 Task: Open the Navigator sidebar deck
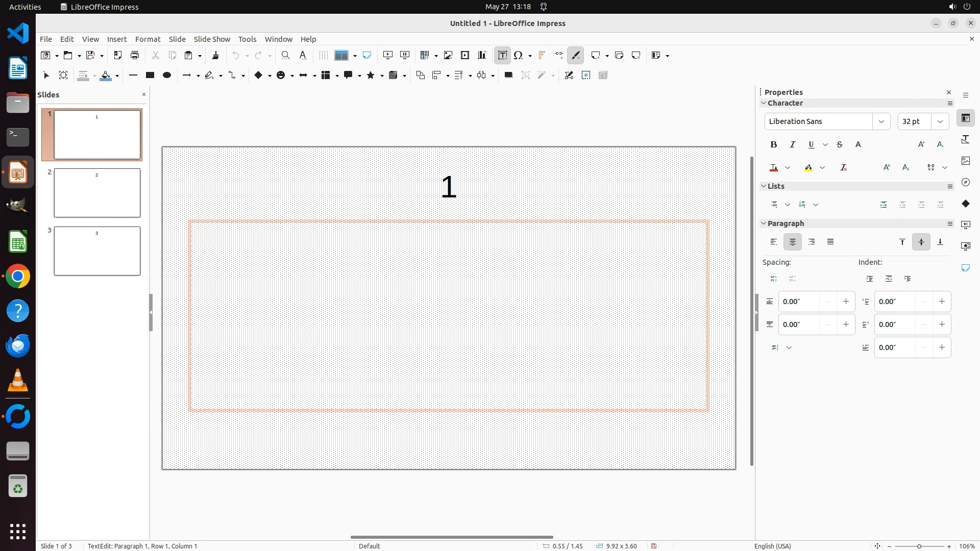click(x=965, y=182)
